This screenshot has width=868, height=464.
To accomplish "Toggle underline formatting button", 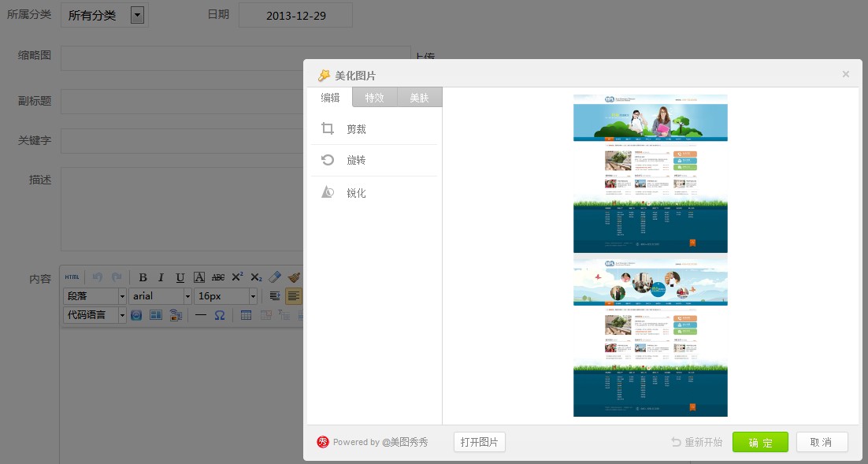I will (x=180, y=277).
